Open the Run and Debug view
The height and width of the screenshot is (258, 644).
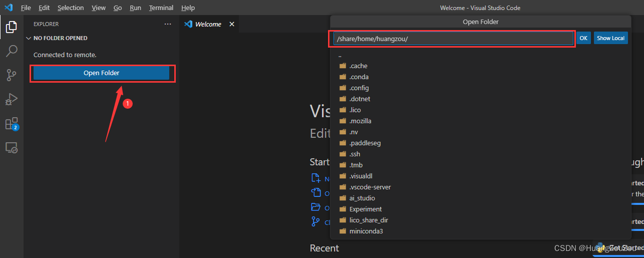point(12,99)
